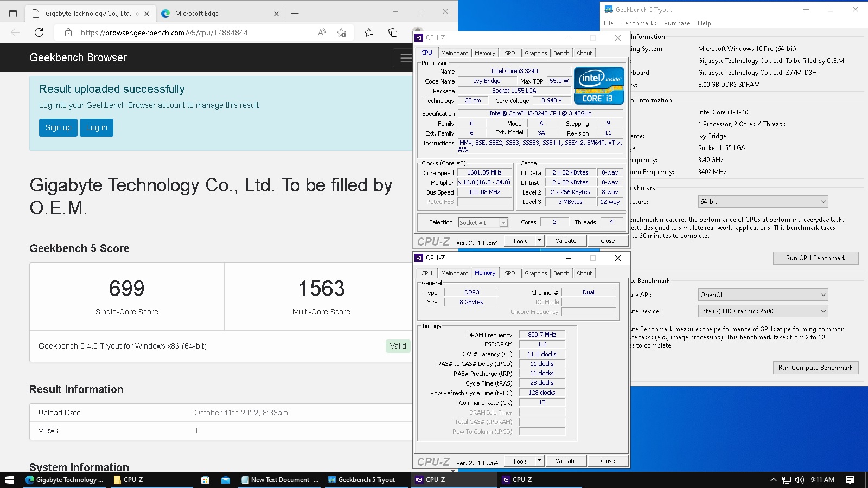Image resolution: width=868 pixels, height=488 pixels.
Task: Open Bench tab in lower CPU-Z window
Action: tap(561, 273)
